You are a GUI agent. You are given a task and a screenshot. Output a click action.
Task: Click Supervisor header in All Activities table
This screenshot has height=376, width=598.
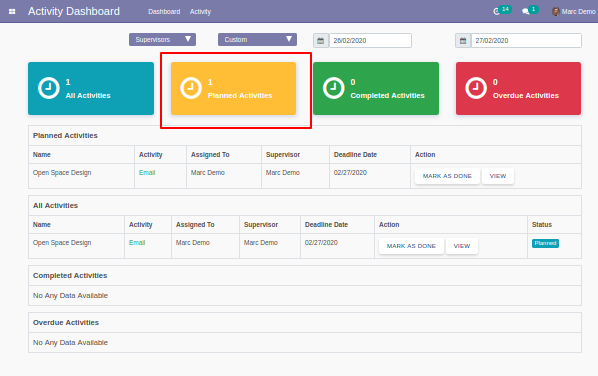click(261, 225)
